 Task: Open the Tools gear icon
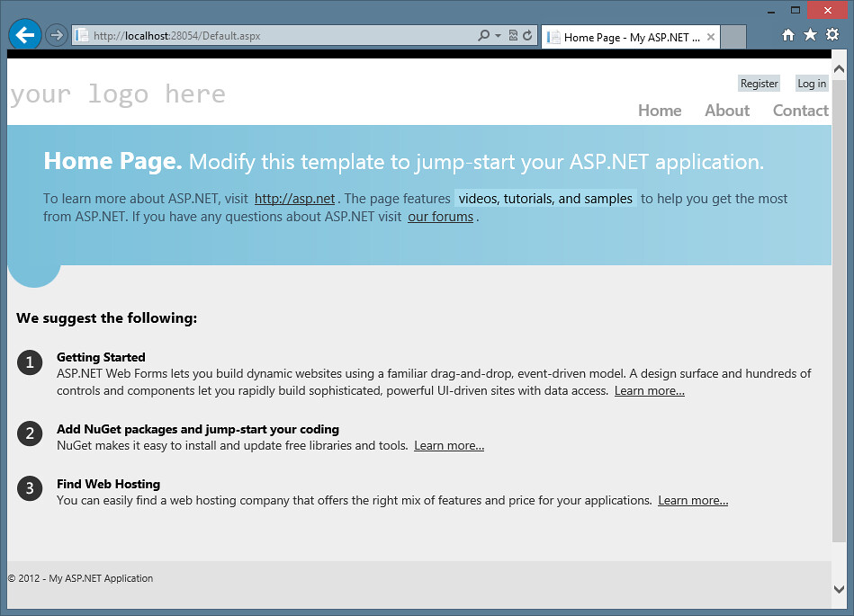[832, 35]
